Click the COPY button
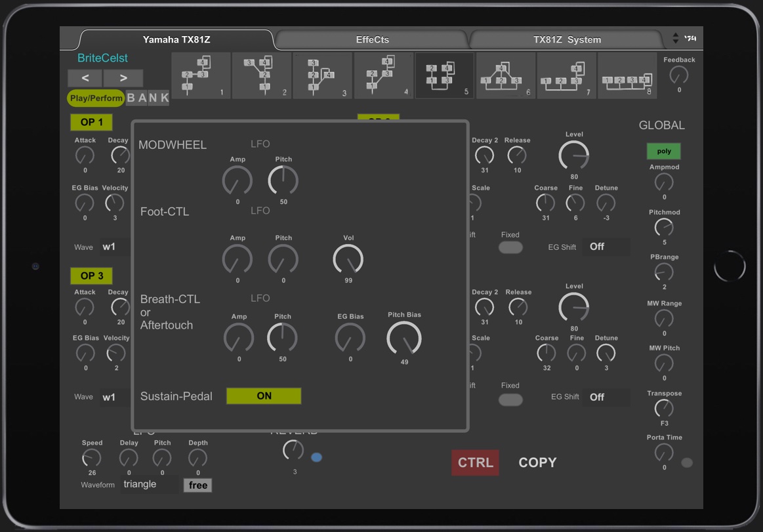Screen dimensions: 763x532 pyautogui.click(x=537, y=462)
